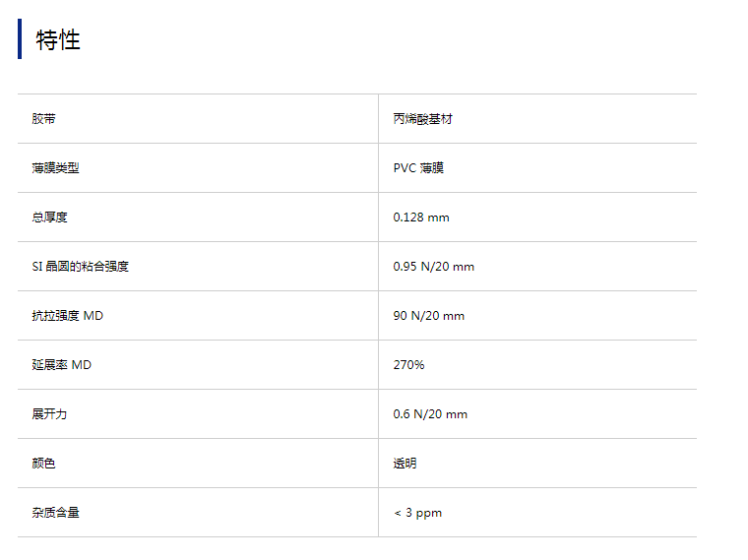Image resolution: width=748 pixels, height=560 pixels.
Task: Click the 总厚度 label
Action: click(x=49, y=218)
